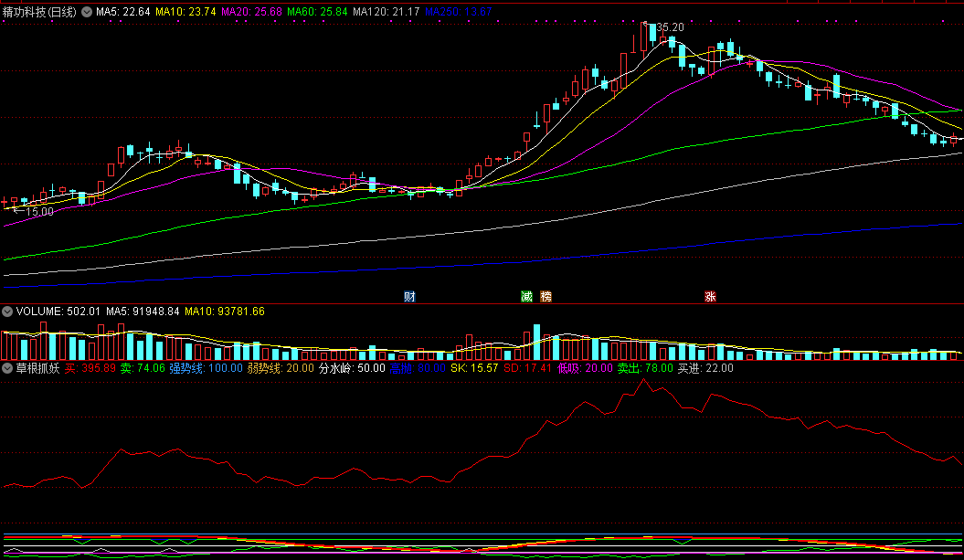Click the 15.00 low price marker
This screenshot has height=560, width=964.
coord(39,211)
